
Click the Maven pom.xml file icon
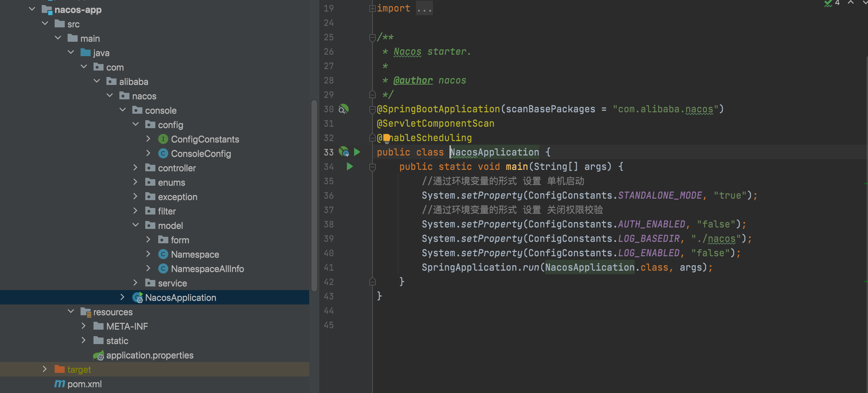(x=60, y=384)
